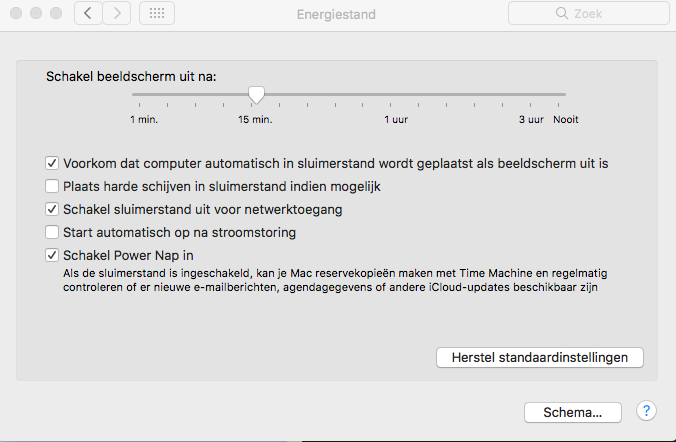Click the display sleep slider thumb
Viewport: 676px width, 442px height.
point(256,95)
